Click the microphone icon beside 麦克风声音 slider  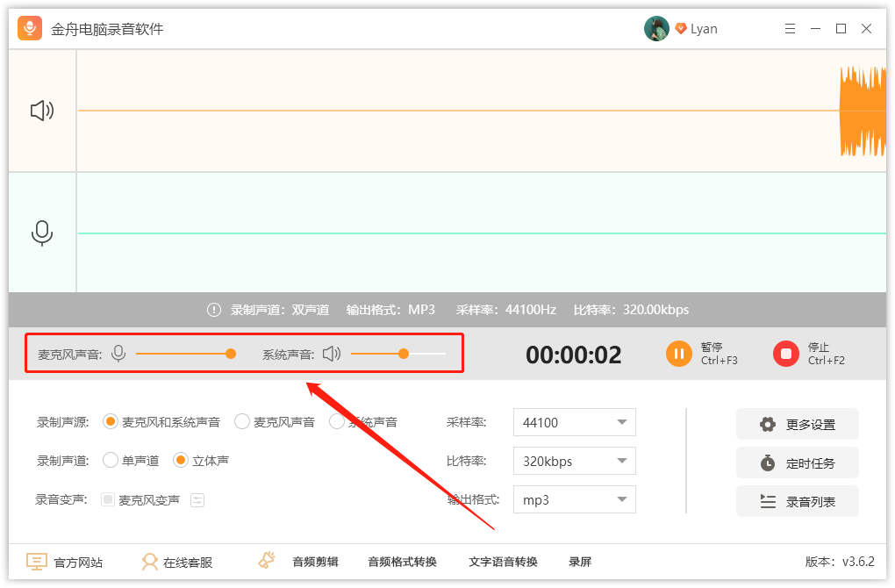118,354
